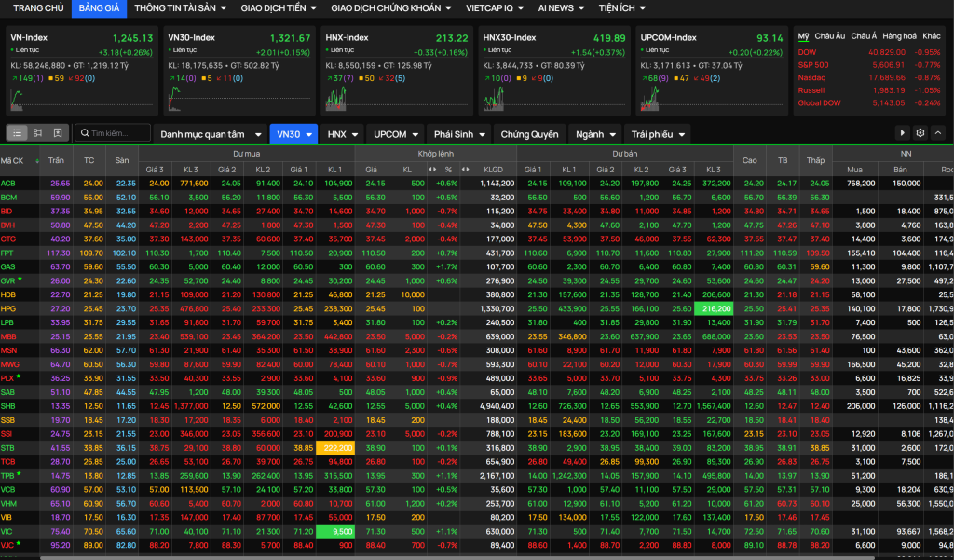Open the VIC ticker
The width and height of the screenshot is (954, 560).
tap(7, 531)
